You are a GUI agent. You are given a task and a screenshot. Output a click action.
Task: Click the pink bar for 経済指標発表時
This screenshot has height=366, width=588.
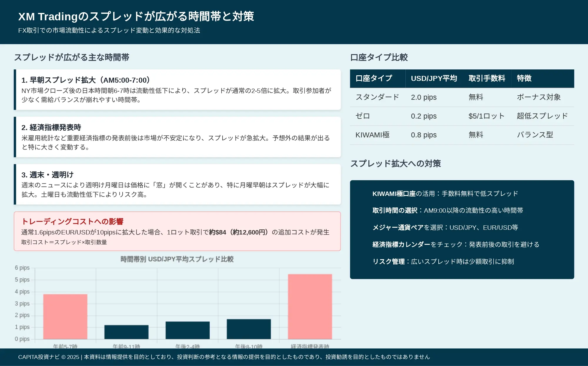310,307
